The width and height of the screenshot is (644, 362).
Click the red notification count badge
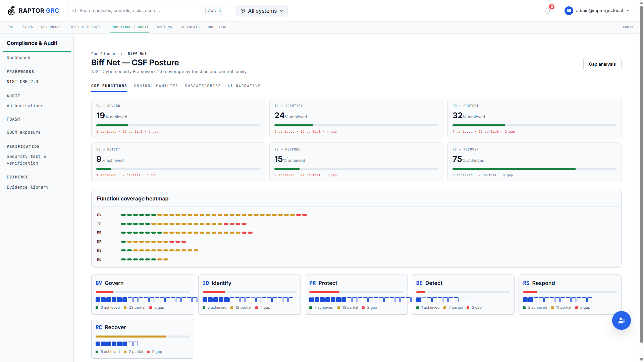click(552, 7)
